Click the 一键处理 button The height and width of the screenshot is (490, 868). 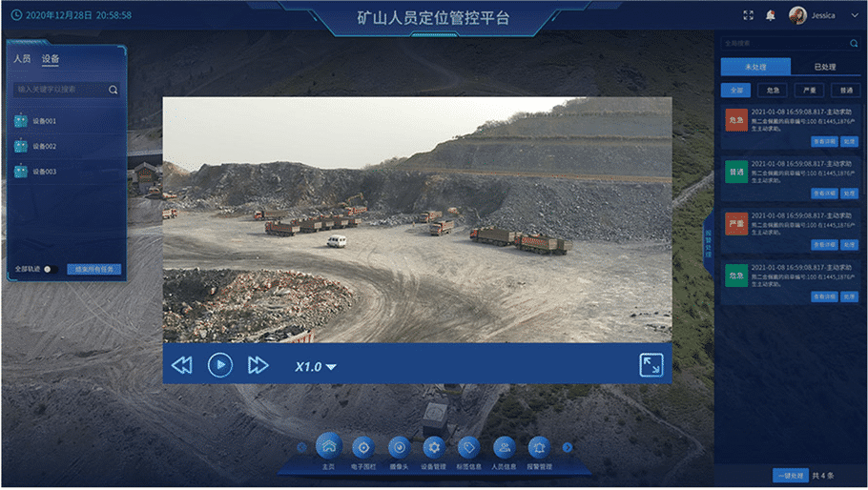click(791, 476)
